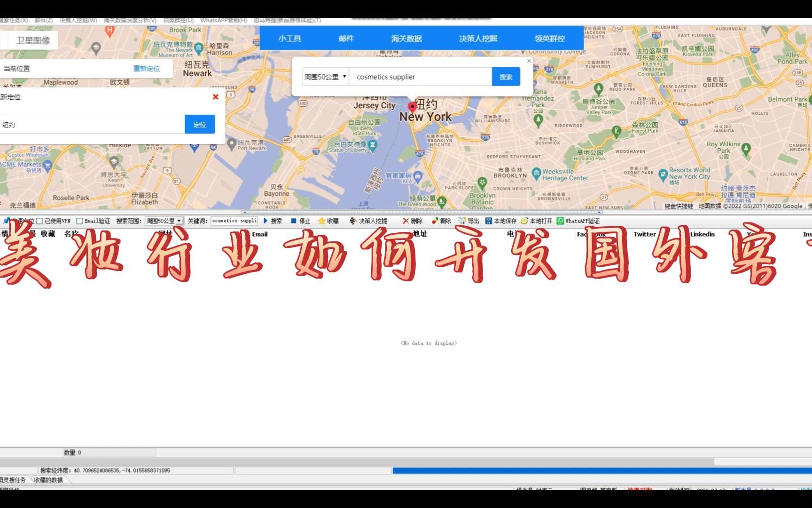Click the Twitter column header

pos(644,234)
